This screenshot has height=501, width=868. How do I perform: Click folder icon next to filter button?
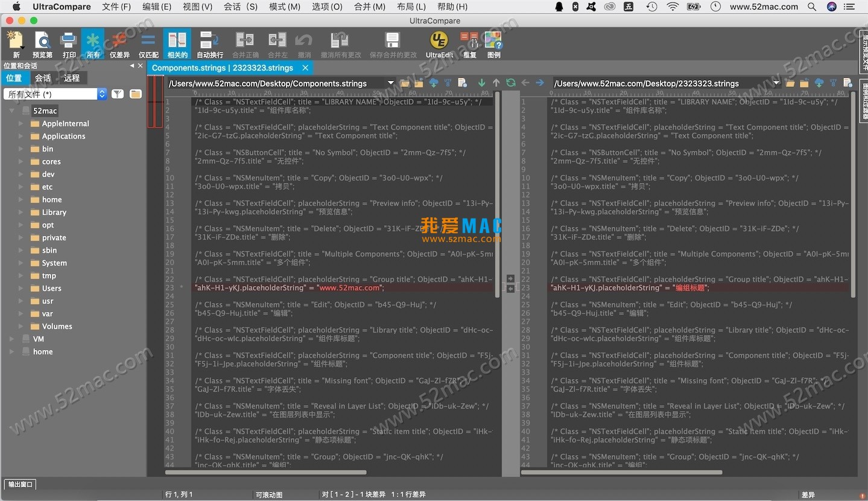coord(136,94)
